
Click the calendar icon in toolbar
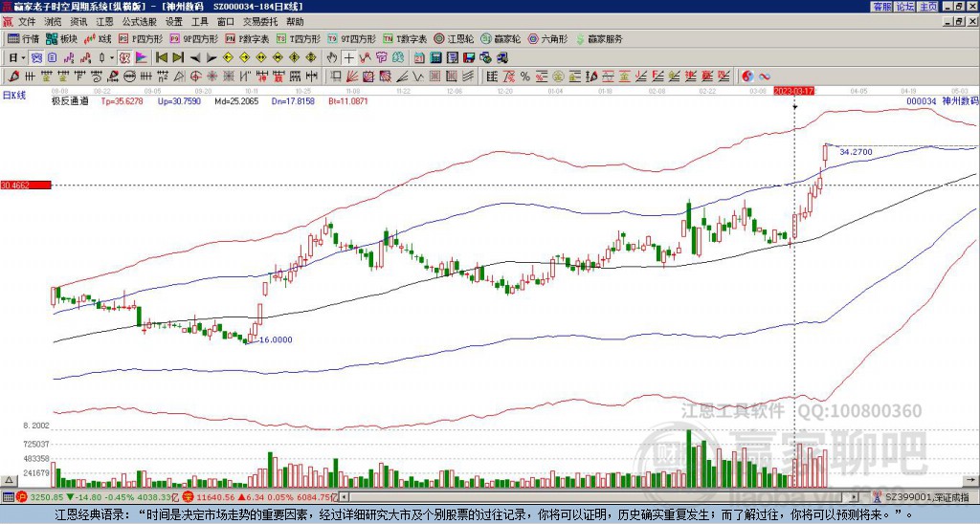tap(419, 58)
